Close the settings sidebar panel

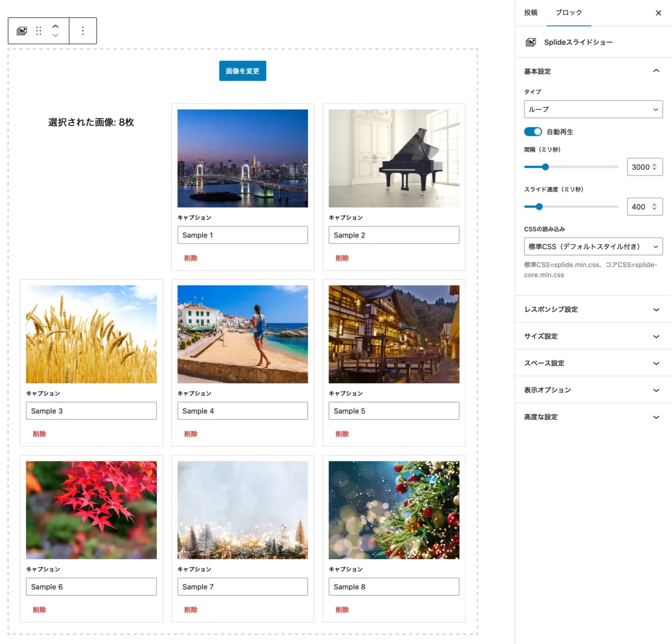(658, 13)
